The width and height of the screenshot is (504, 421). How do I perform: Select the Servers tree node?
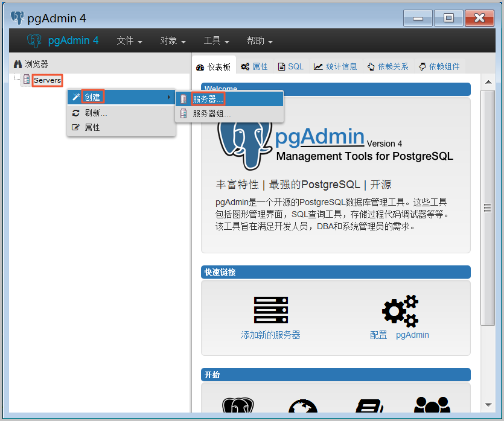pyautogui.click(x=47, y=80)
